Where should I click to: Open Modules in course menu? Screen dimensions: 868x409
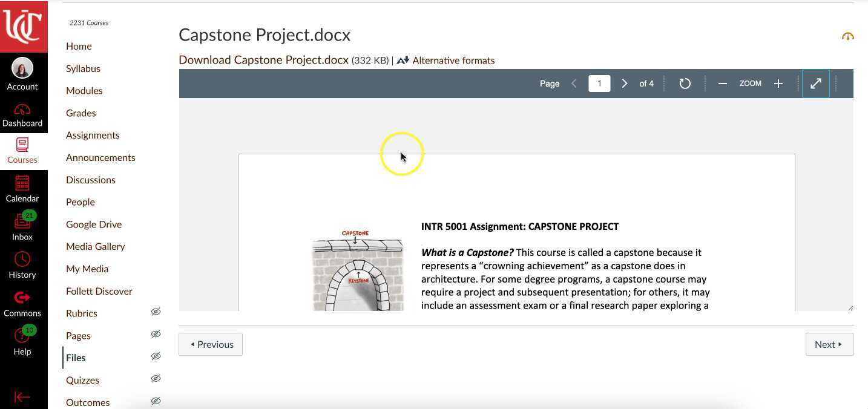(x=84, y=91)
